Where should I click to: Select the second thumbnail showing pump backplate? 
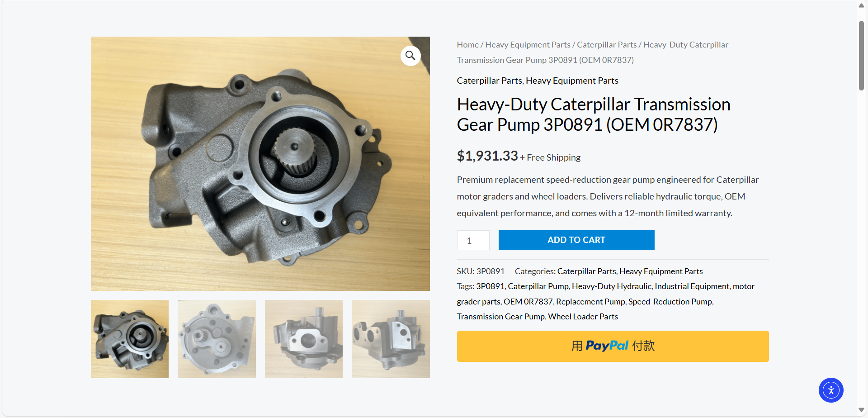[x=217, y=339]
